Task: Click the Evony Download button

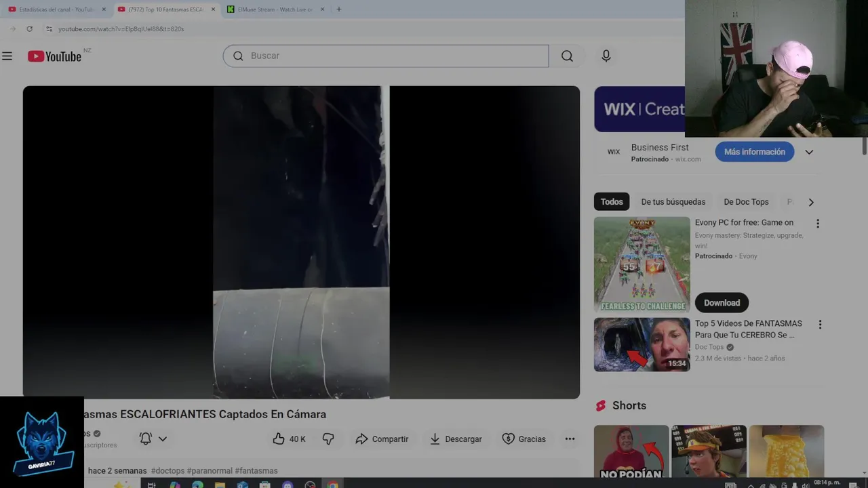Action: point(722,303)
